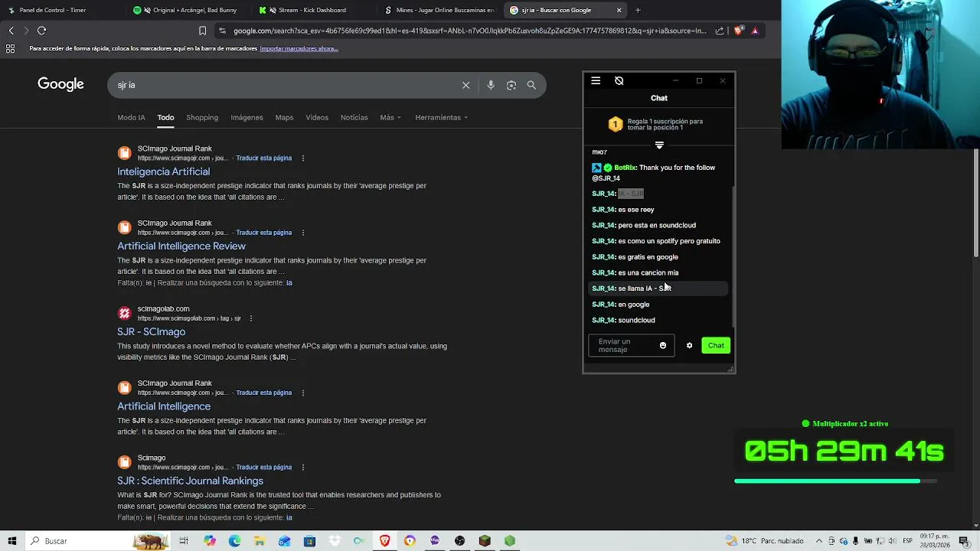
Task: Open Minecraft grass block taskbar icon
Action: (x=485, y=541)
